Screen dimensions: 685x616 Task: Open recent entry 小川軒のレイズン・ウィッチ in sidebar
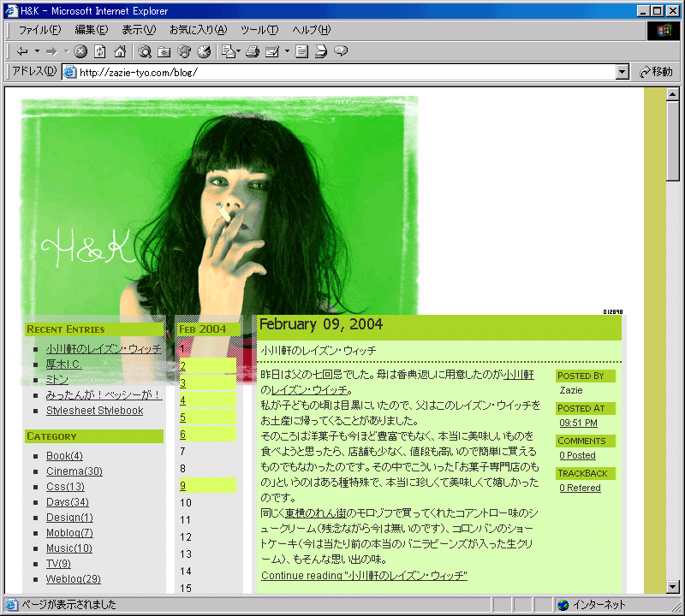pos(104,349)
